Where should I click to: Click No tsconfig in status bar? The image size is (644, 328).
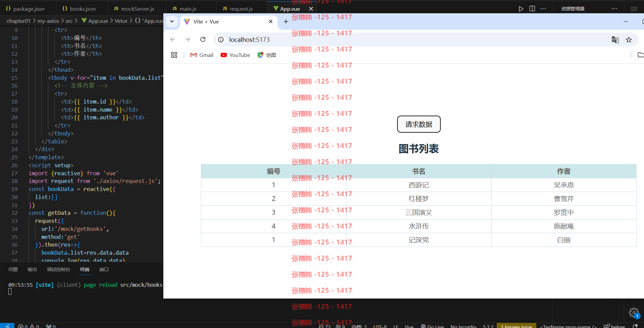[463, 326]
